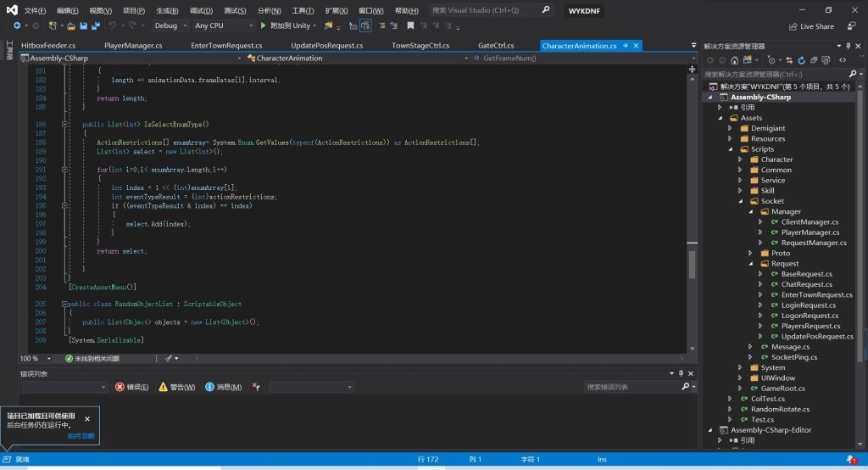Click the always ignore link in popup
This screenshot has width=868, height=470.
[81, 436]
